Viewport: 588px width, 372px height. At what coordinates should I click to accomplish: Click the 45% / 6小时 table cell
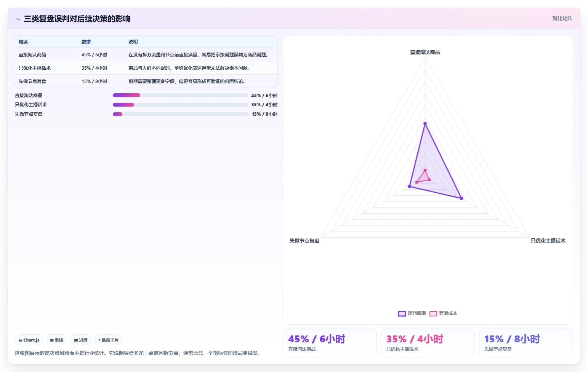[x=94, y=55]
